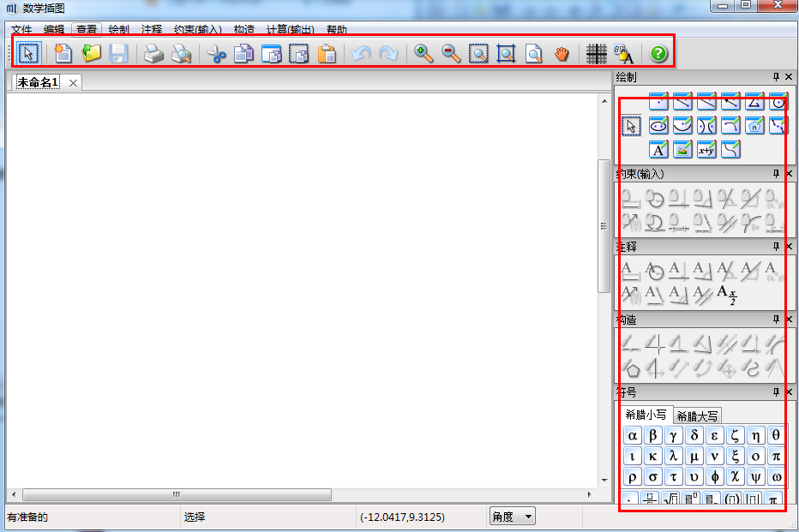The width and height of the screenshot is (799, 532).
Task: Choose the vector arrow drawing tool
Action: point(730,101)
